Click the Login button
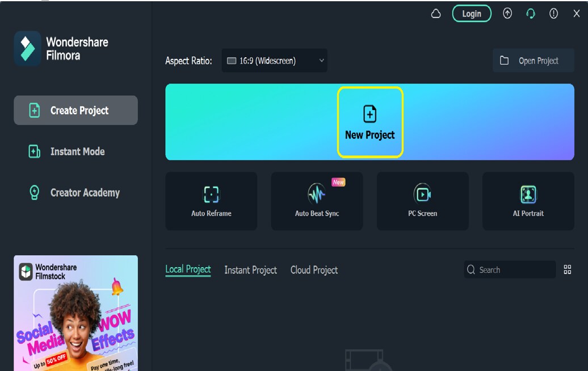Image resolution: width=588 pixels, height=371 pixels. 472,14
